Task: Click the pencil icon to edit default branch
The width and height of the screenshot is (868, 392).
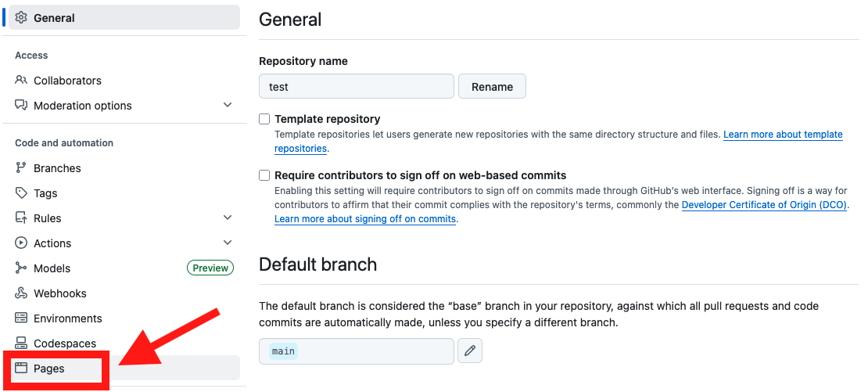Action: point(470,351)
